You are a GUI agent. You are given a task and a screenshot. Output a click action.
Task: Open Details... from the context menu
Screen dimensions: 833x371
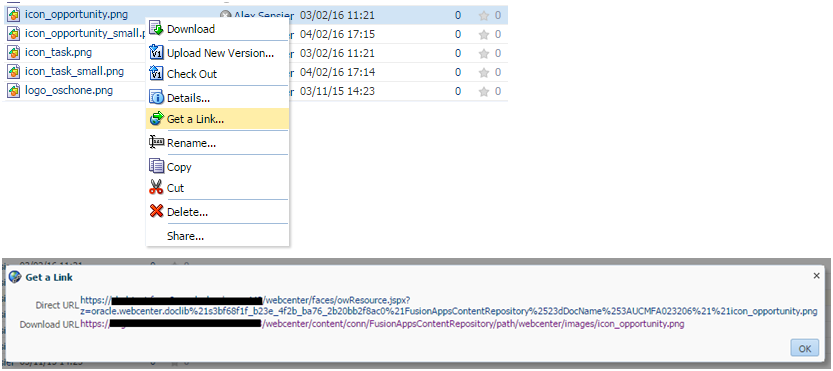(x=218, y=98)
